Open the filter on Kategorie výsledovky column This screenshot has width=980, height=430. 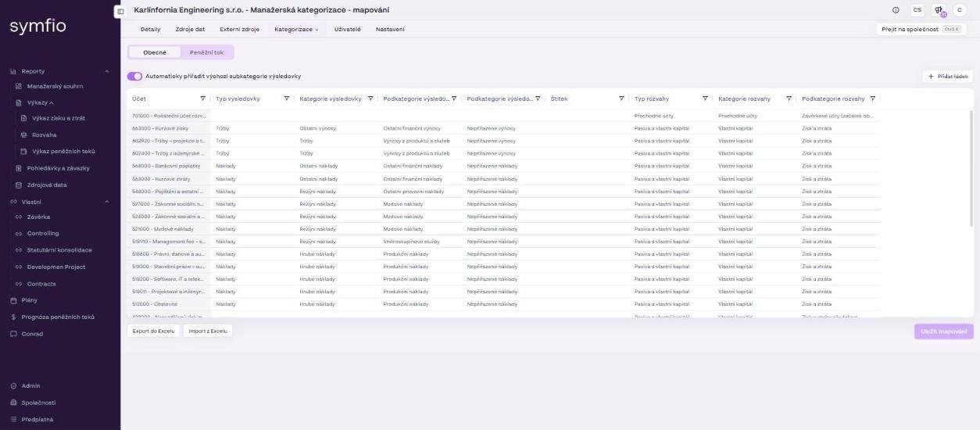pyautogui.click(x=370, y=99)
